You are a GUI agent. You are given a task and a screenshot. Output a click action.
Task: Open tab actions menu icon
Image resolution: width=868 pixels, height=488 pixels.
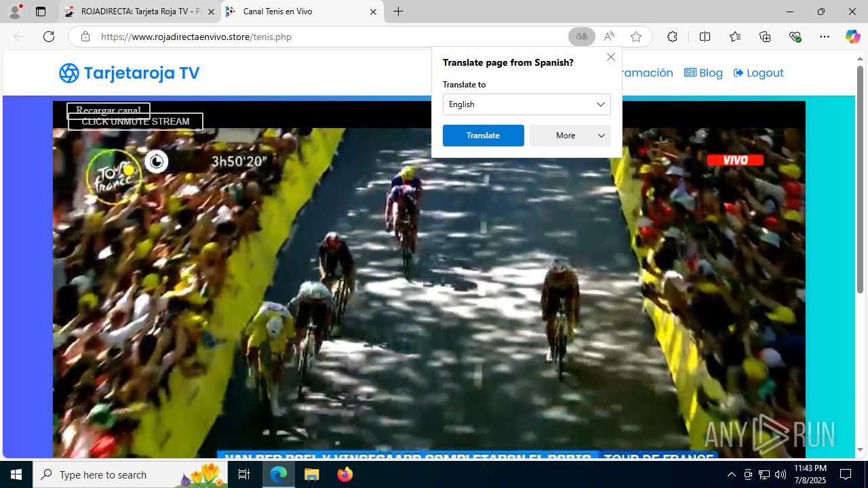tap(41, 12)
